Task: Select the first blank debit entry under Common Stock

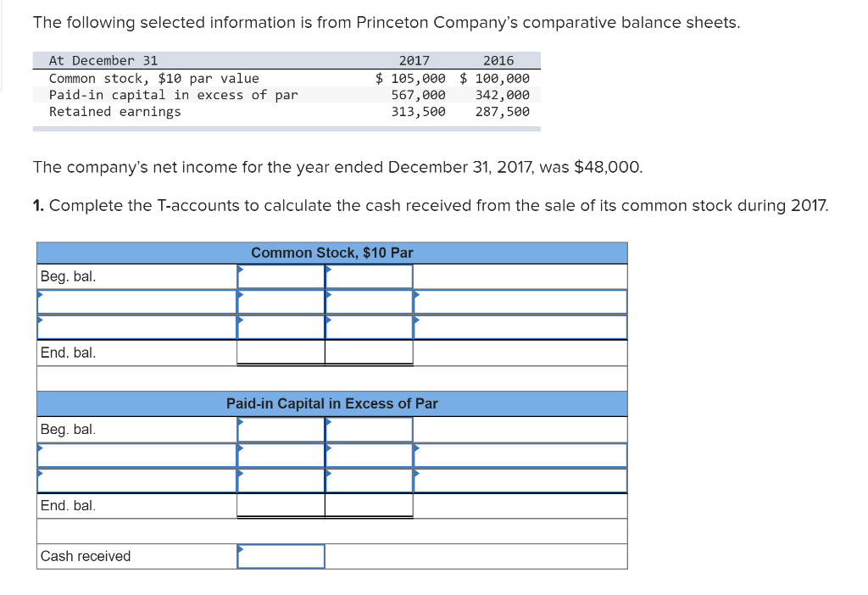Action: pos(281,301)
